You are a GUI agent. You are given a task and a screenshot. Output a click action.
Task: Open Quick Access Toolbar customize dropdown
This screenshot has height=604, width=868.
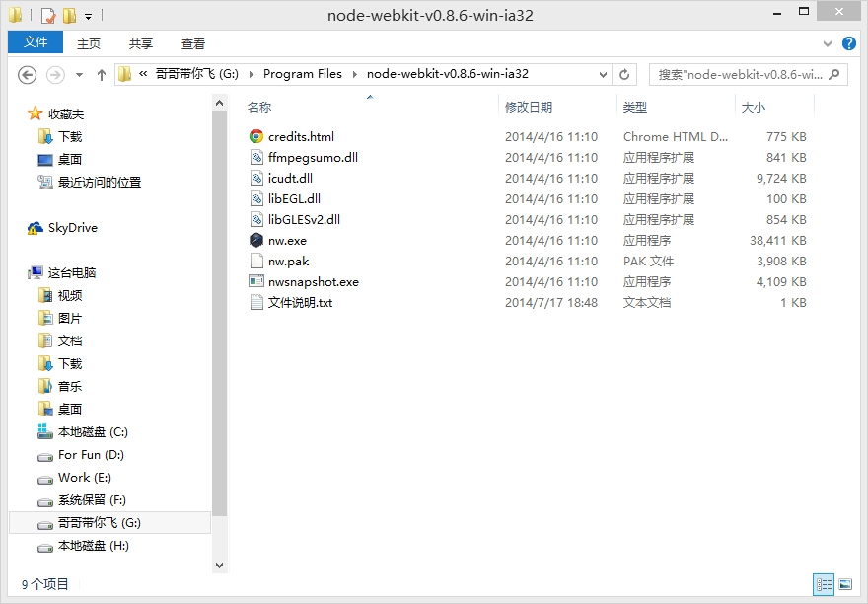pos(88,16)
